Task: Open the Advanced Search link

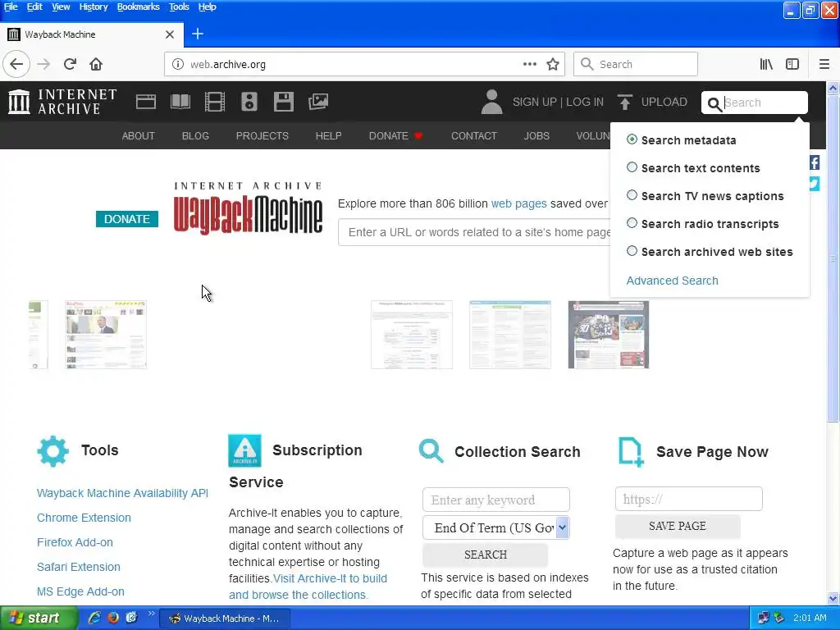Action: click(673, 281)
